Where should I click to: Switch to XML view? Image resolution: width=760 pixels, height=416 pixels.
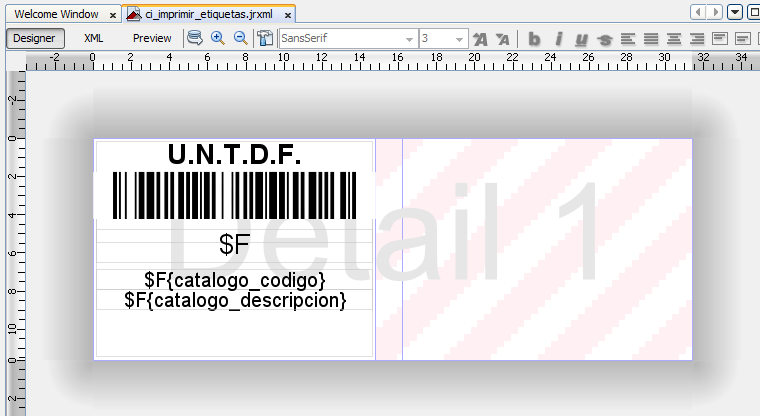94,38
